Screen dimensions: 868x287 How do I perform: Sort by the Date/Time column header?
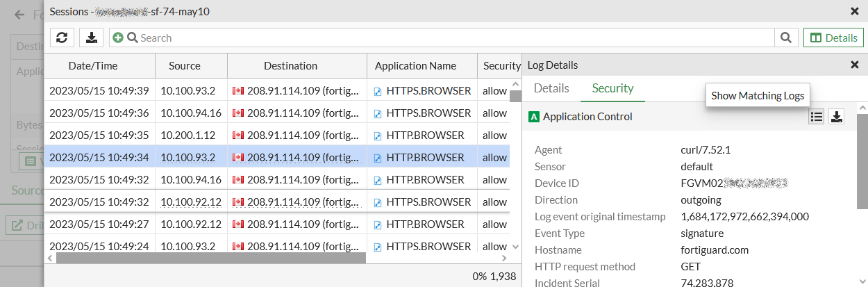(x=93, y=66)
